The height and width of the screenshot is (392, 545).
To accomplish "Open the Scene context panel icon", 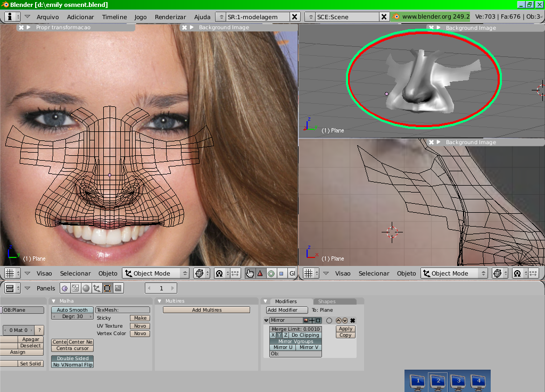I will click(118, 288).
